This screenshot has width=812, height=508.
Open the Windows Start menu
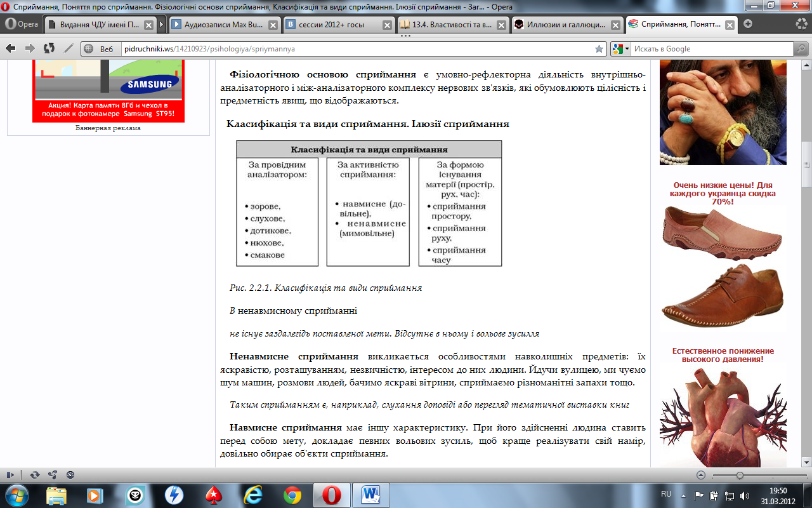(16, 495)
